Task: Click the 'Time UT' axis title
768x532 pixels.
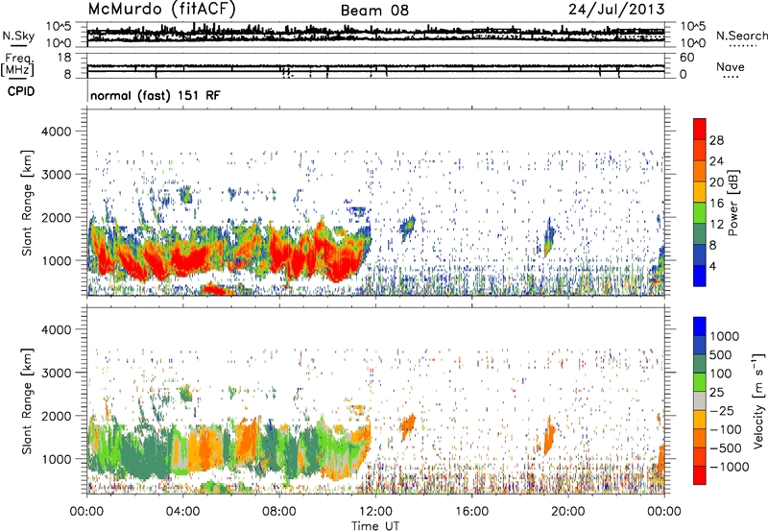Action: pos(375,526)
